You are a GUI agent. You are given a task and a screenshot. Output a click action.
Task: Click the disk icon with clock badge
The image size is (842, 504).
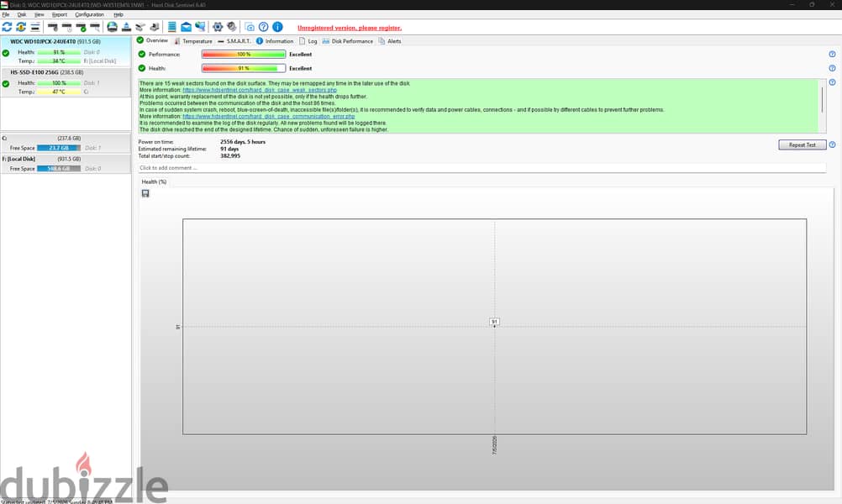coord(67,27)
